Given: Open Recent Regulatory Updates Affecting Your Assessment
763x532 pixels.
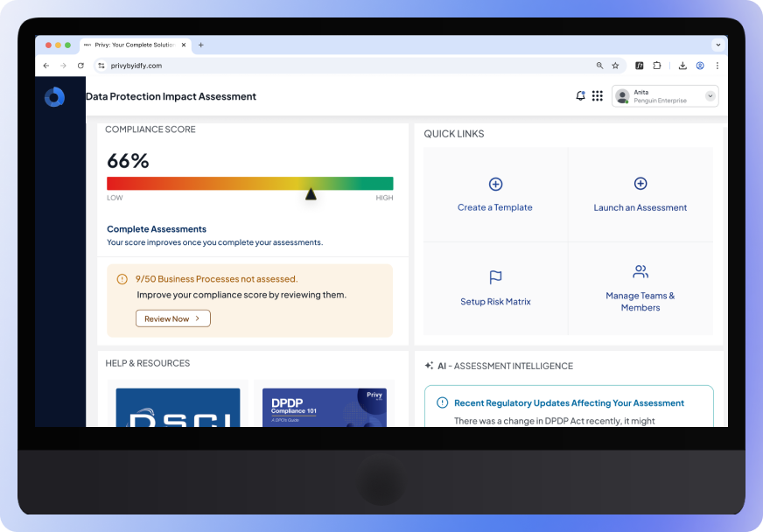Looking at the screenshot, I should click(x=569, y=403).
